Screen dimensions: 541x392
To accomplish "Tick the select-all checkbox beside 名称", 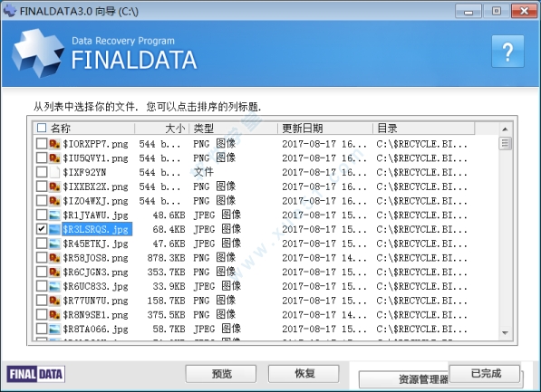I will coord(42,128).
